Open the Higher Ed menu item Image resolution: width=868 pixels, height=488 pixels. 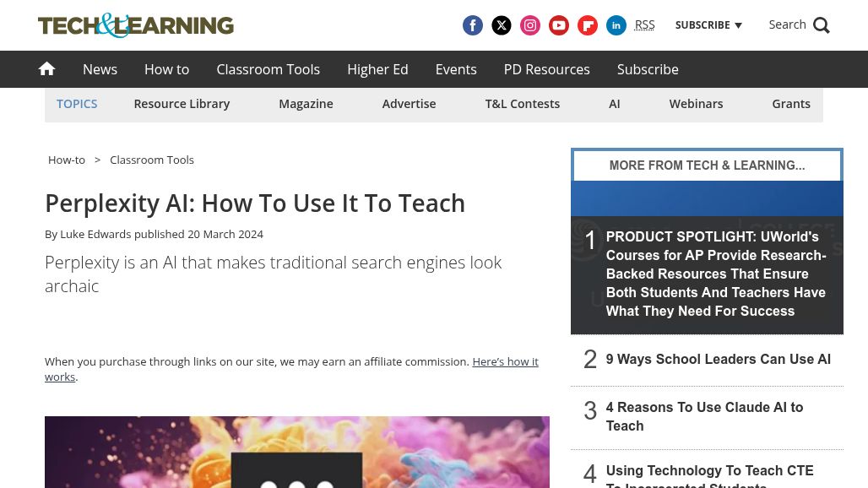pyautogui.click(x=377, y=69)
